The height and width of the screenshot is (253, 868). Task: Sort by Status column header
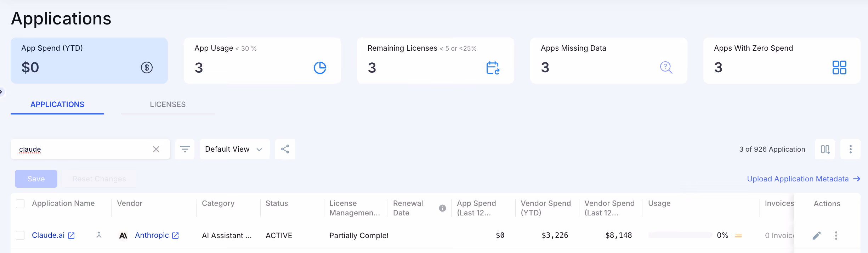pos(277,203)
